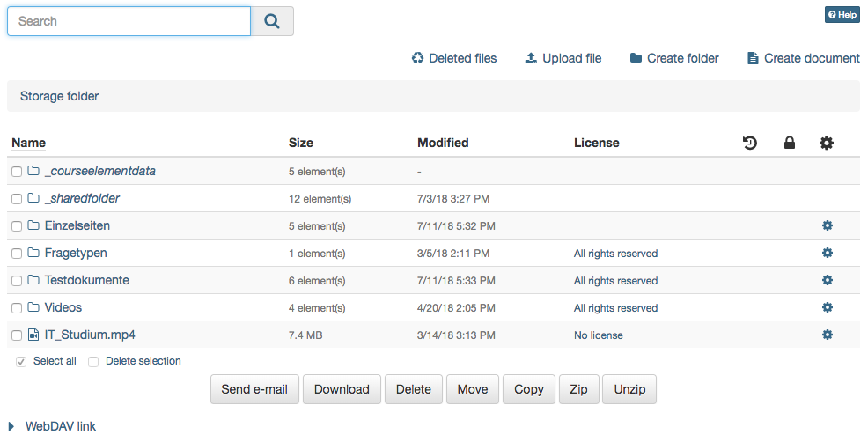Open settings gear for Einzelseiten folder

[x=827, y=226]
